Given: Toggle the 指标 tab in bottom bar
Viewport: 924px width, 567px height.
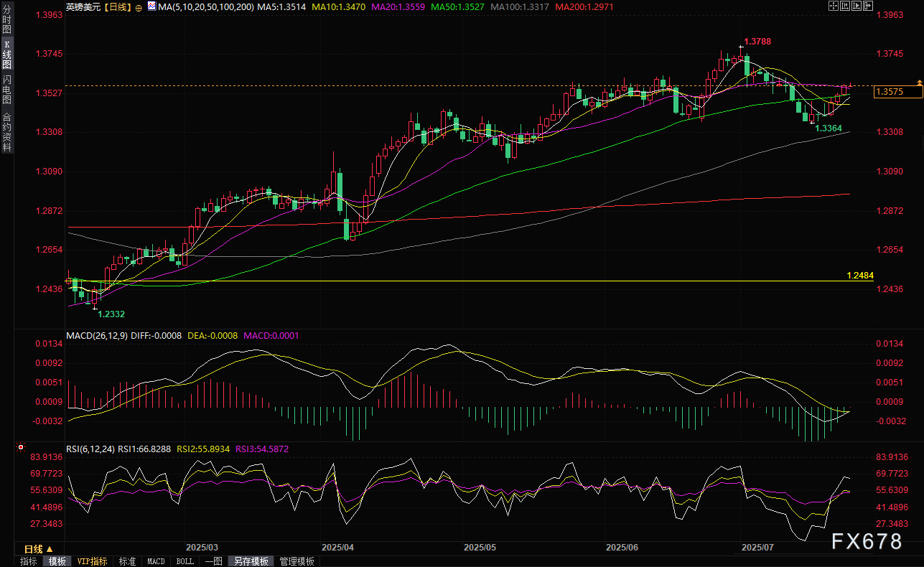Looking at the screenshot, I should 29,561.
